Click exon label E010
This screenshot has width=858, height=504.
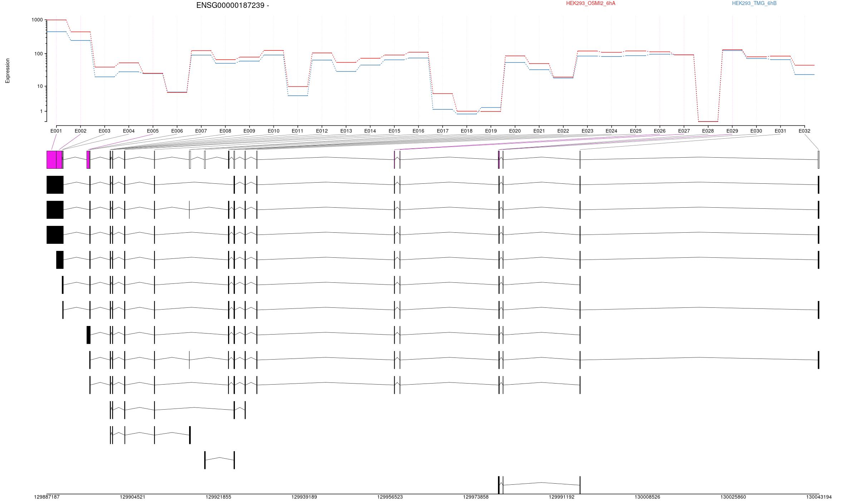click(x=273, y=131)
